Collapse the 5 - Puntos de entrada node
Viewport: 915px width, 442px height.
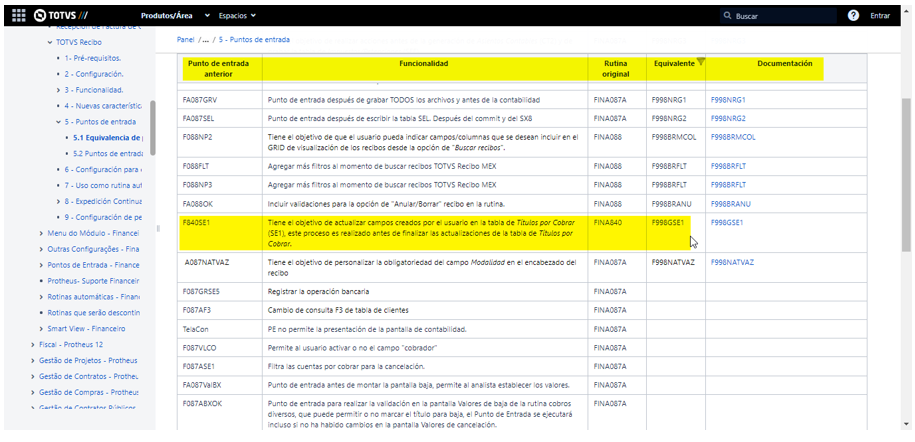pyautogui.click(x=58, y=122)
